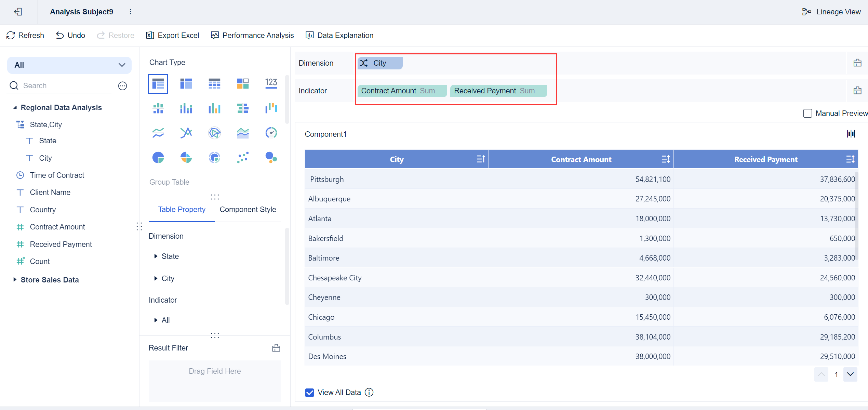The height and width of the screenshot is (410, 868).
Task: Click the Refresh button
Action: tap(25, 36)
